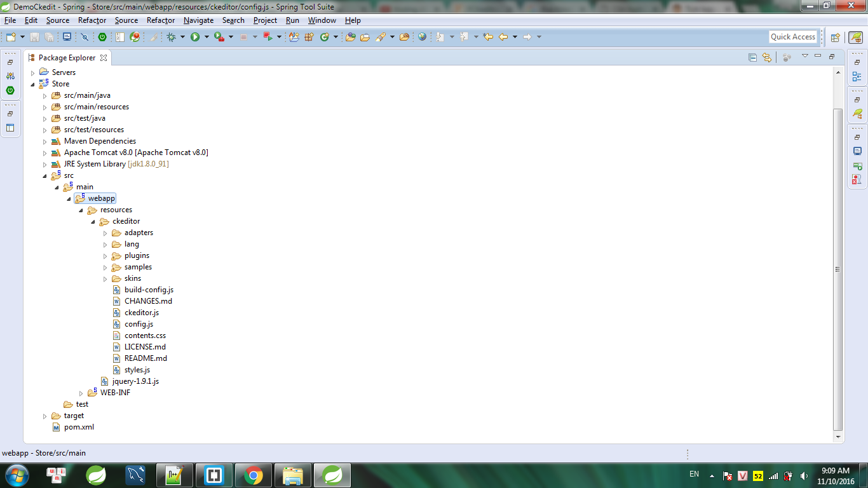This screenshot has height=488, width=868.
Task: Open the Project menu
Action: 265,20
